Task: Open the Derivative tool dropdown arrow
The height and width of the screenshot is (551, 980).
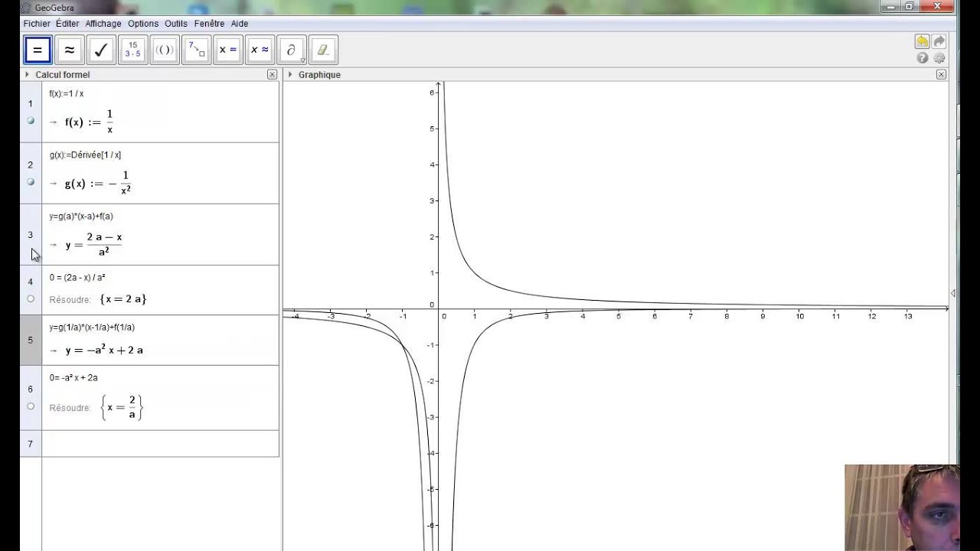Action: pos(302,61)
